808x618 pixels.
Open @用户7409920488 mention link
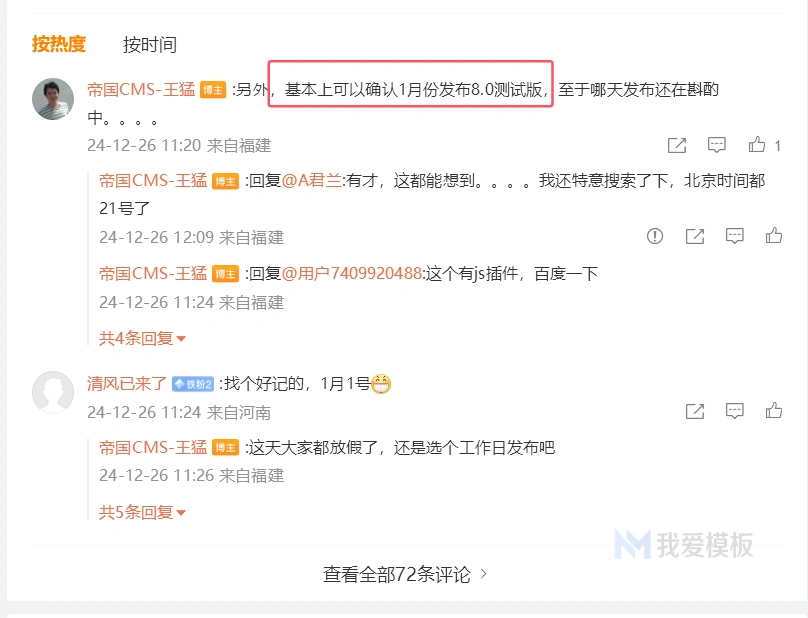352,273
